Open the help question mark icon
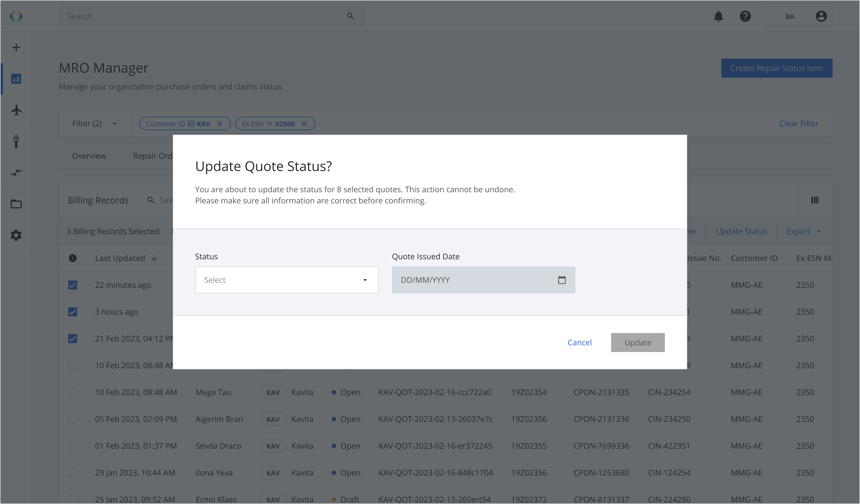This screenshot has width=860, height=504. [745, 16]
